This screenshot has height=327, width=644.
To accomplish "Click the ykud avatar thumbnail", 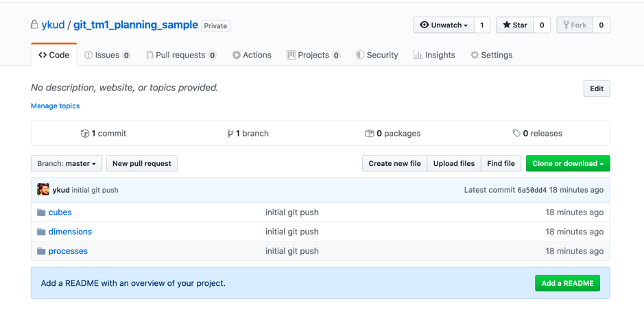I will (x=43, y=190).
